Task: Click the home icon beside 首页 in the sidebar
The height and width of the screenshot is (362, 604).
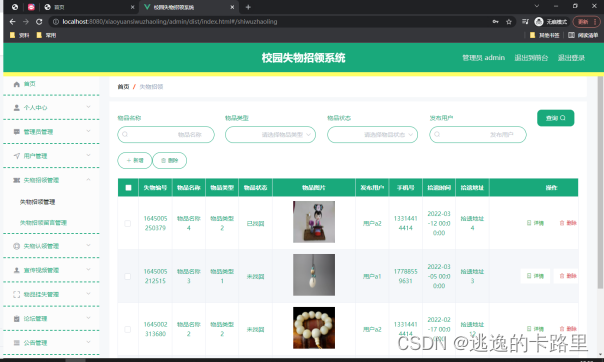Action: [17, 84]
